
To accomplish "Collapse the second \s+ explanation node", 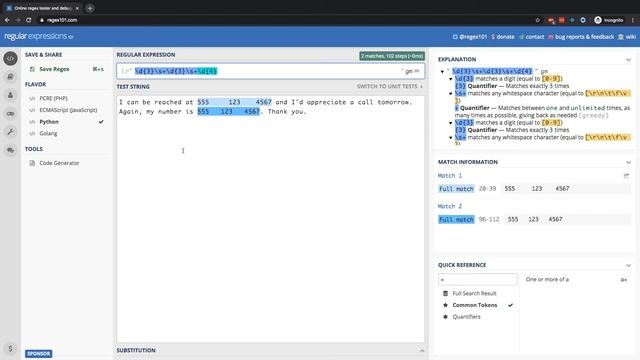I will coord(451,138).
